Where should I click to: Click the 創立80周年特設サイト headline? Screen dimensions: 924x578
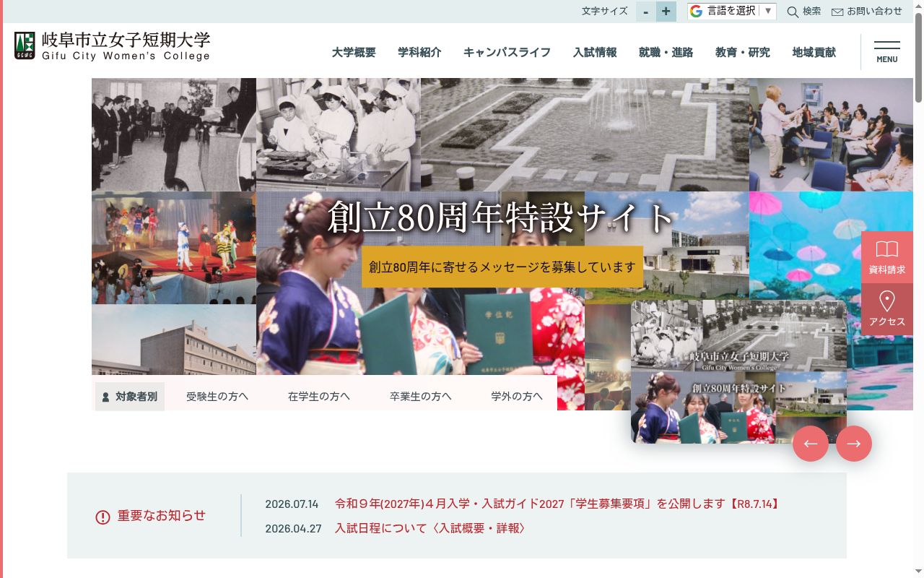pyautogui.click(x=500, y=218)
